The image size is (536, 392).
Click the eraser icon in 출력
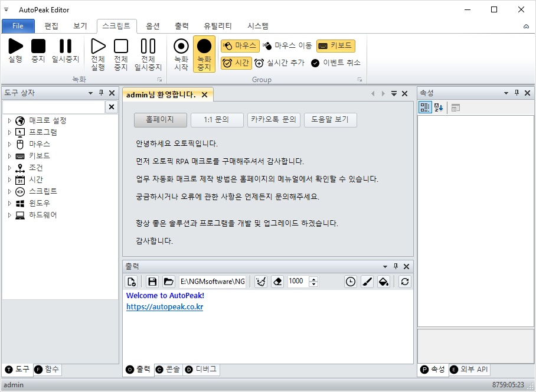[277, 282]
